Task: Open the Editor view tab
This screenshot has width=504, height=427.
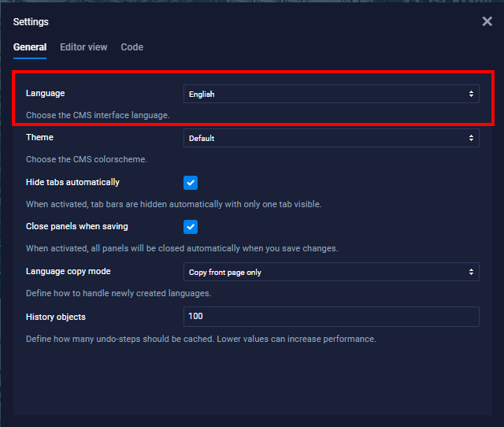Action: 83,47
